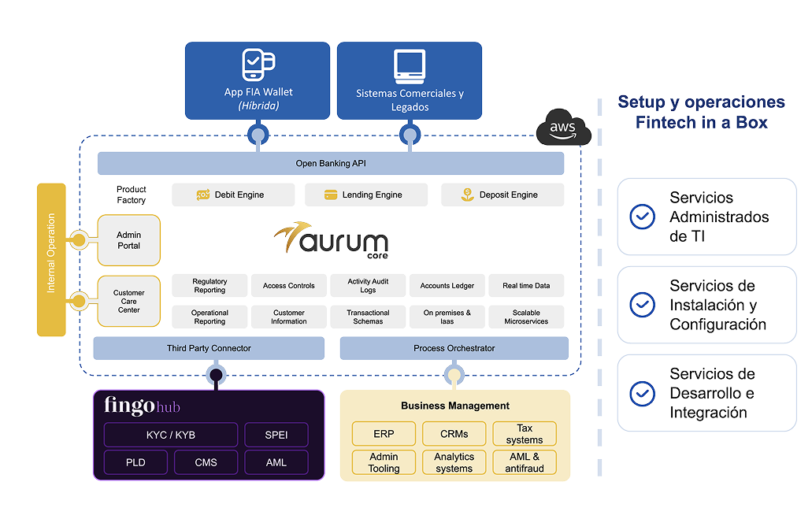Click dark connector node above fingo hub
This screenshot has height=519, width=812.
[x=216, y=375]
